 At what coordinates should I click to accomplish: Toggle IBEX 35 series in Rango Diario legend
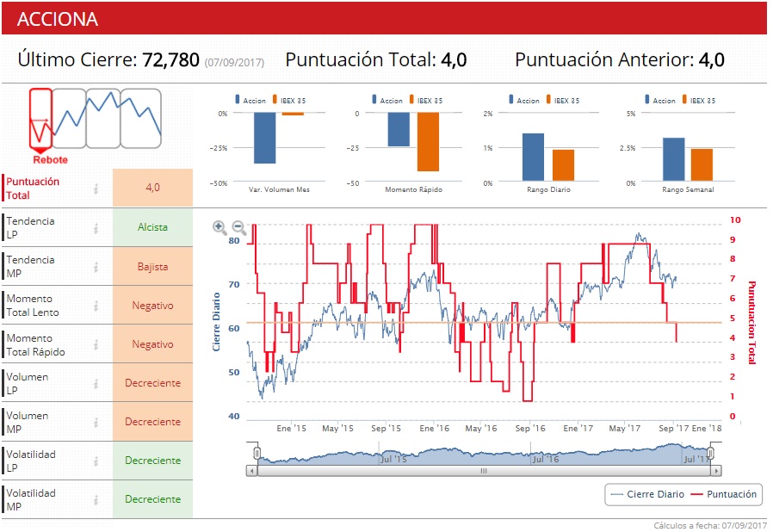[x=563, y=100]
